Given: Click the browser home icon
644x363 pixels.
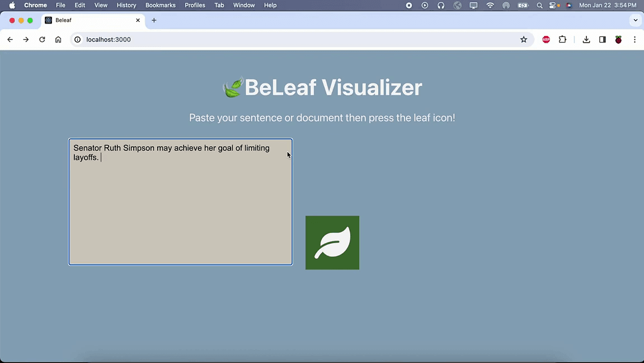Looking at the screenshot, I should pyautogui.click(x=58, y=40).
